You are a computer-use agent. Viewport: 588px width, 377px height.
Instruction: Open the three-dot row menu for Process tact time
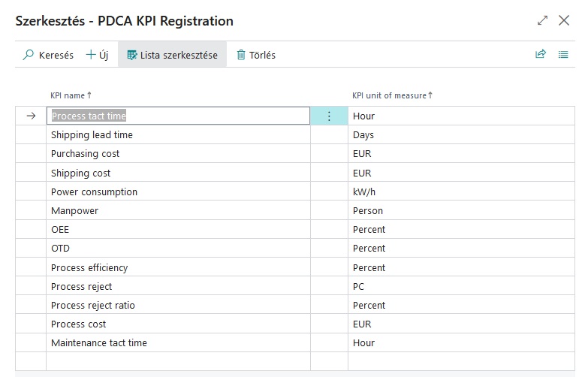click(329, 116)
